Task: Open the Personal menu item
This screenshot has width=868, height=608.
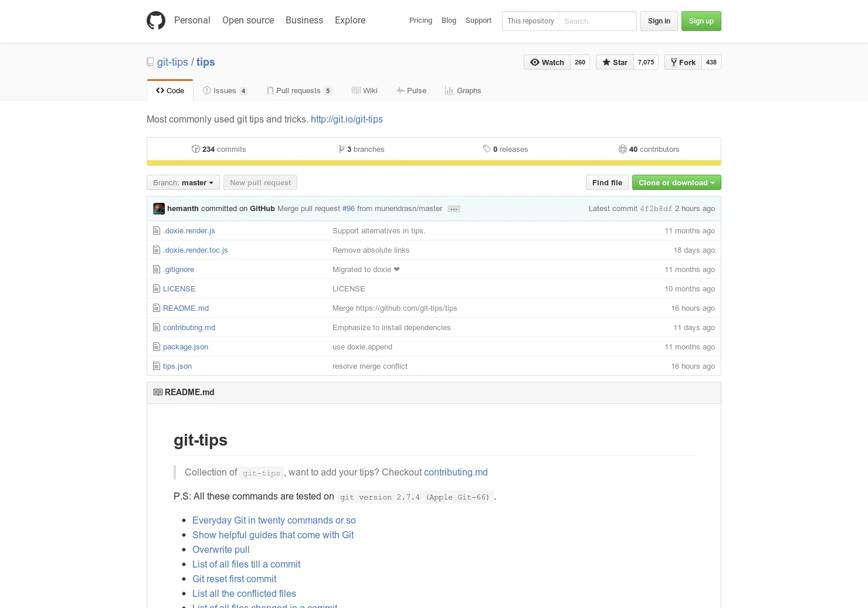Action: (192, 20)
